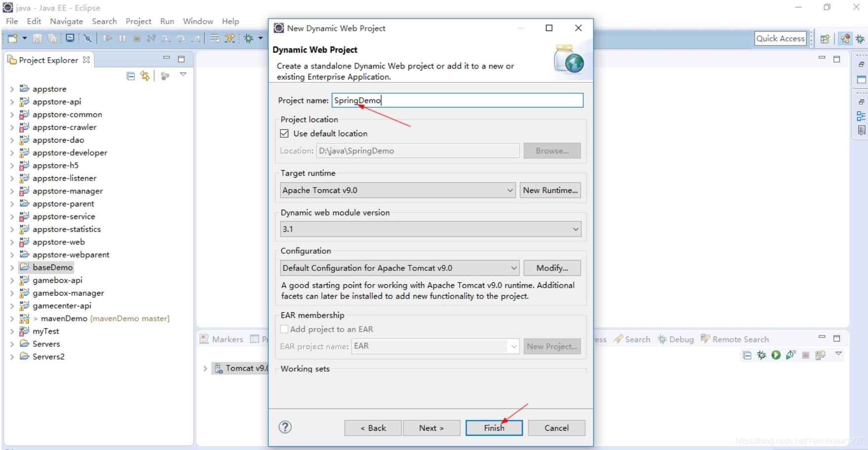This screenshot has height=450, width=868.
Task: Toggle Skip All Breakpoints in the toolbar
Action: tap(87, 38)
